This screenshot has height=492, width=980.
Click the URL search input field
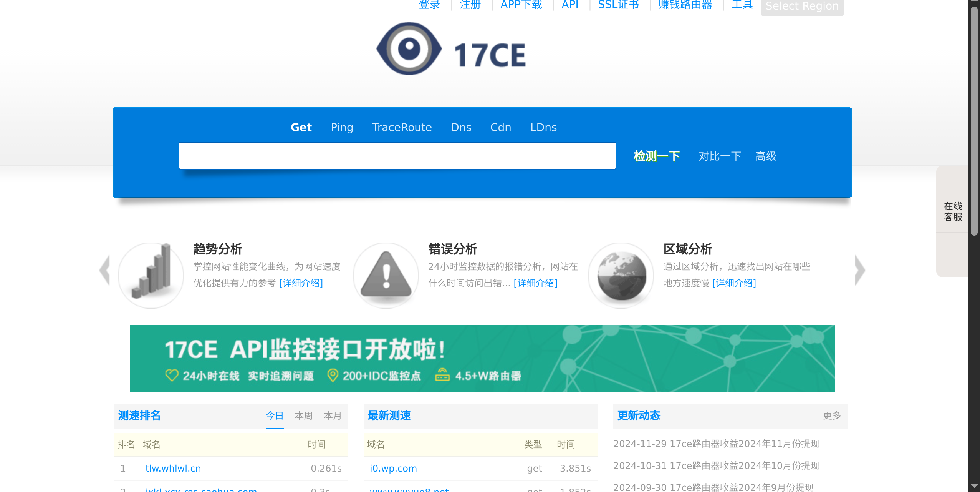point(397,156)
